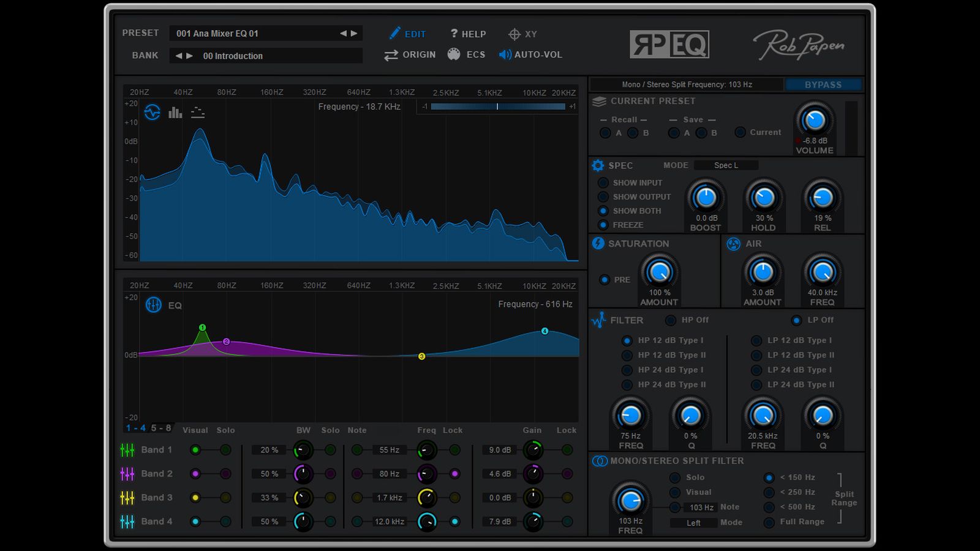The image size is (980, 551).
Task: Click the EQ section enable icon
Action: coord(153,305)
